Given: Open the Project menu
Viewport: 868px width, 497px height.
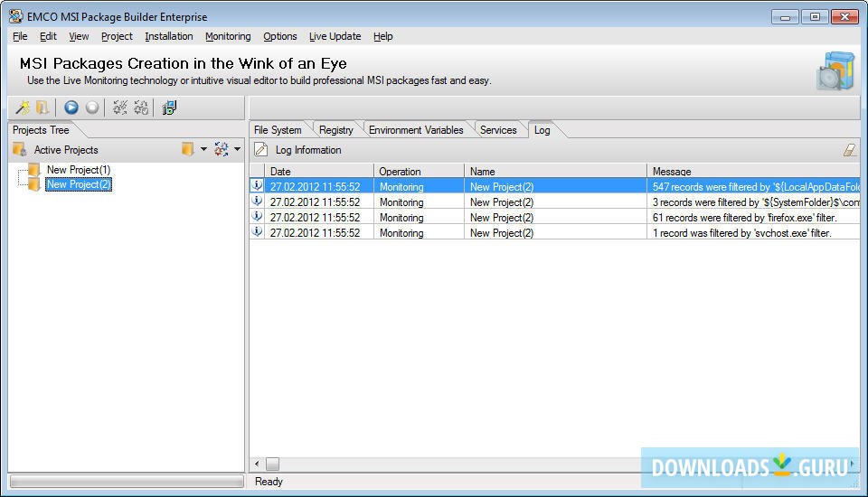Looking at the screenshot, I should coord(117,36).
